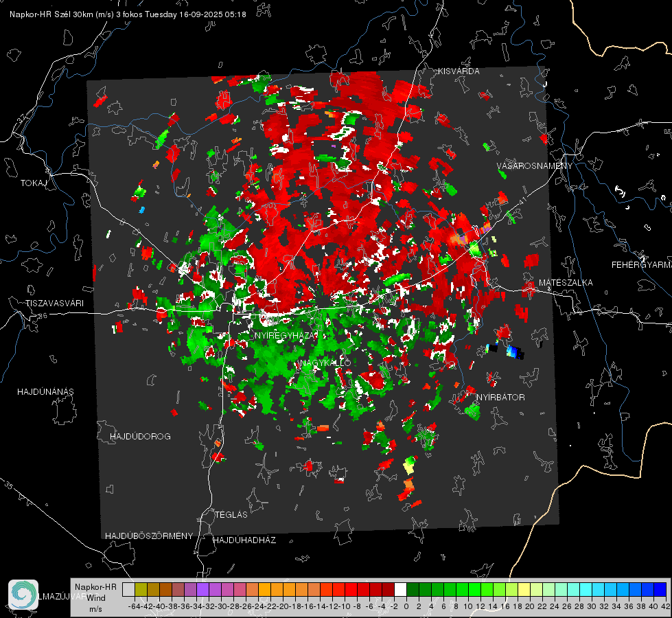Click the radar title text with date 16-09-2025
Screen dimensions: 672x618
point(128,14)
